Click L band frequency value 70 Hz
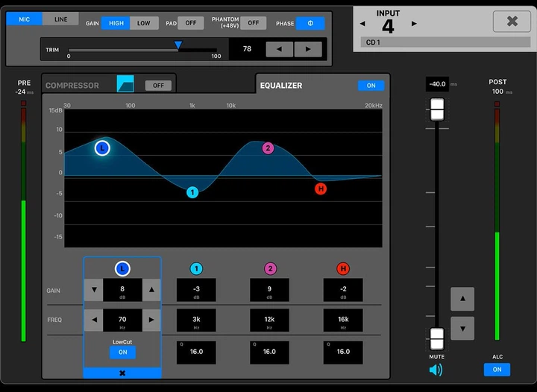The height and width of the screenshot is (392, 537). coord(122,320)
